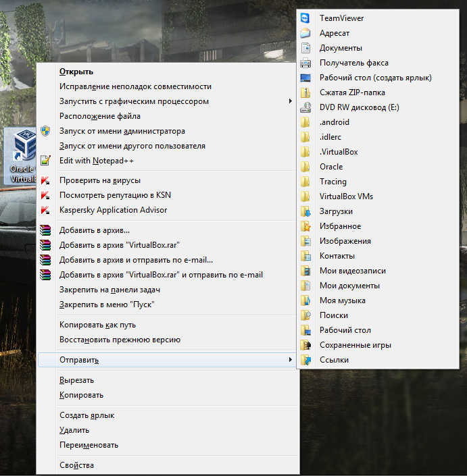Choose Закрепить в меню "Пуск"
The image size is (467, 476).
pos(107,305)
